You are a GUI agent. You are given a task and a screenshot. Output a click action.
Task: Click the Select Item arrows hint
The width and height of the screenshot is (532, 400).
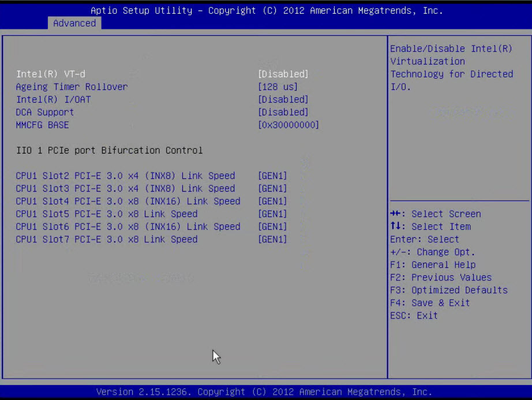[x=430, y=227]
